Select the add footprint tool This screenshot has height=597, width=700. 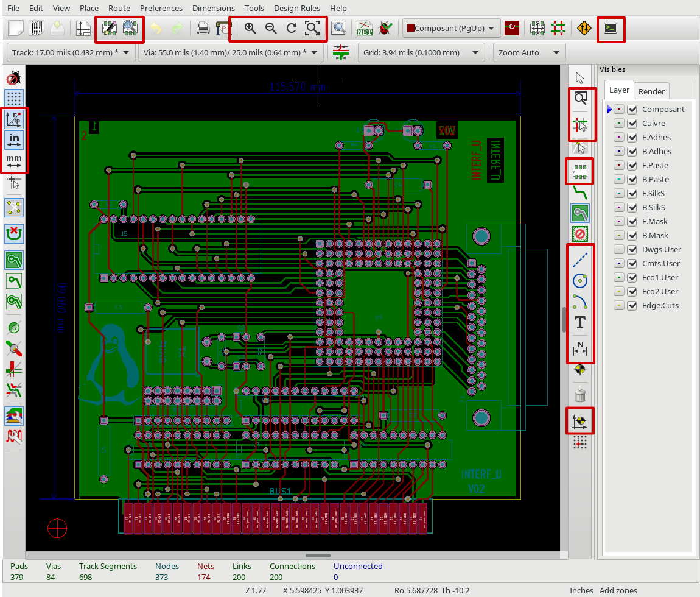tap(580, 172)
